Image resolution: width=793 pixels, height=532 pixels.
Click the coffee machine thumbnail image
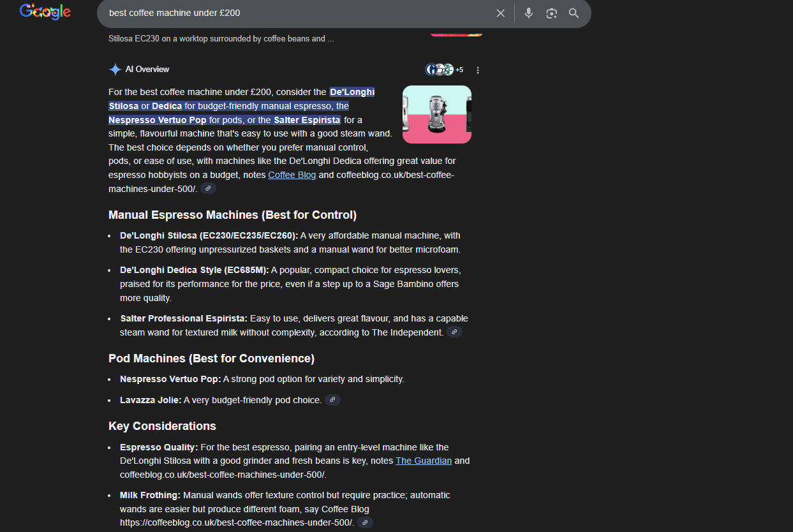[437, 114]
